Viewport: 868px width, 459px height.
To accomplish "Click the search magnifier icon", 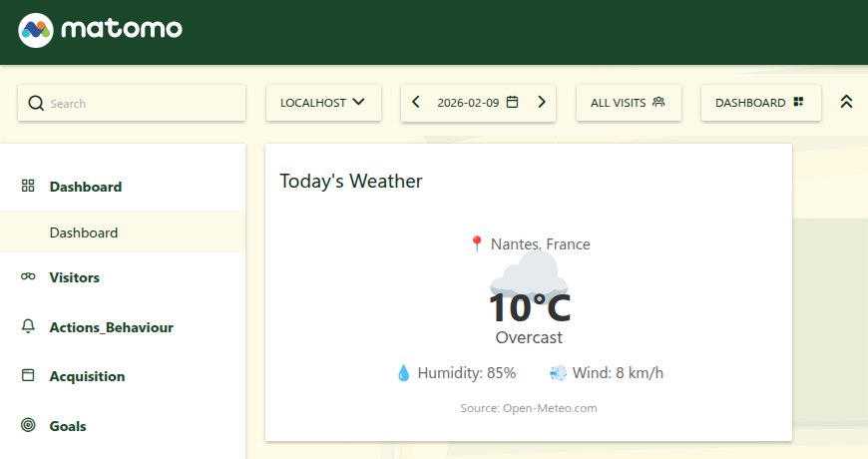I will [36, 103].
